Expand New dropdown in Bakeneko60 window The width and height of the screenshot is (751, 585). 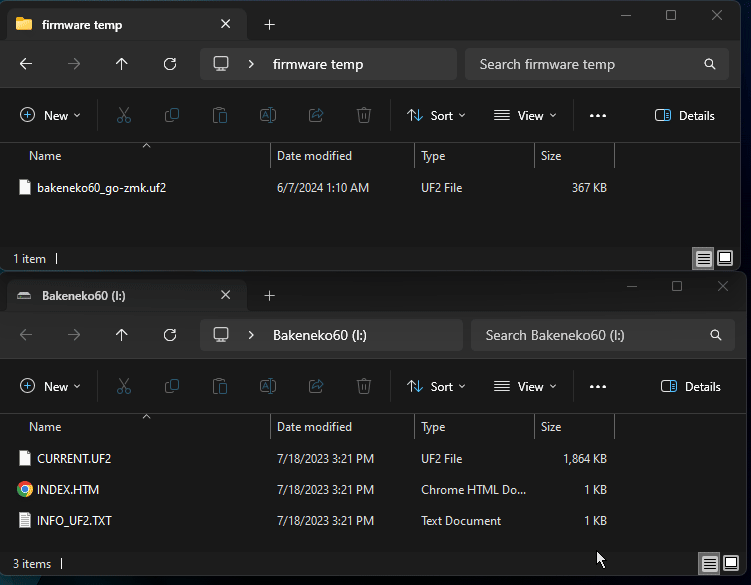[50, 386]
